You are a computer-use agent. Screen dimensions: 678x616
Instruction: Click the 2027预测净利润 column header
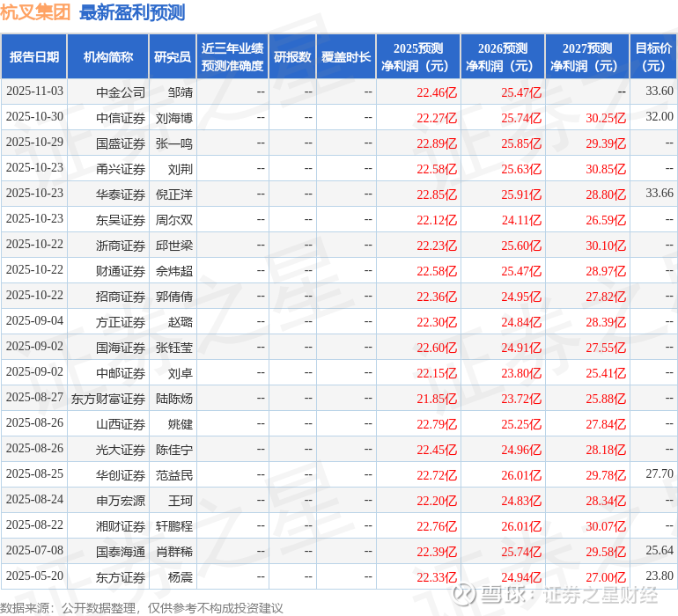(x=587, y=56)
